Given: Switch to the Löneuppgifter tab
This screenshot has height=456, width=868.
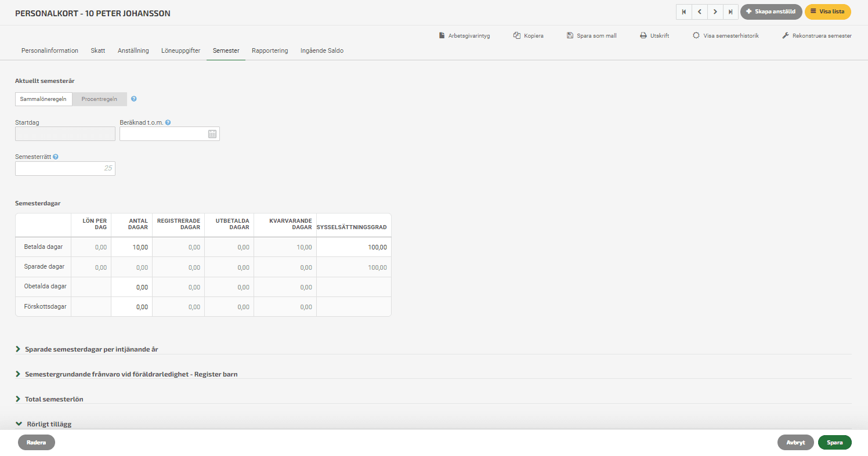Looking at the screenshot, I should 181,50.
